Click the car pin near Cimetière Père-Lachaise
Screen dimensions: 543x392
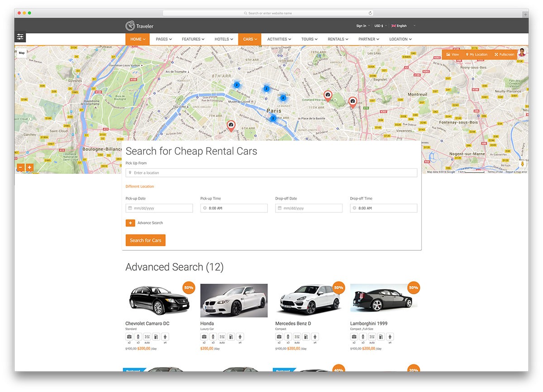coord(328,96)
